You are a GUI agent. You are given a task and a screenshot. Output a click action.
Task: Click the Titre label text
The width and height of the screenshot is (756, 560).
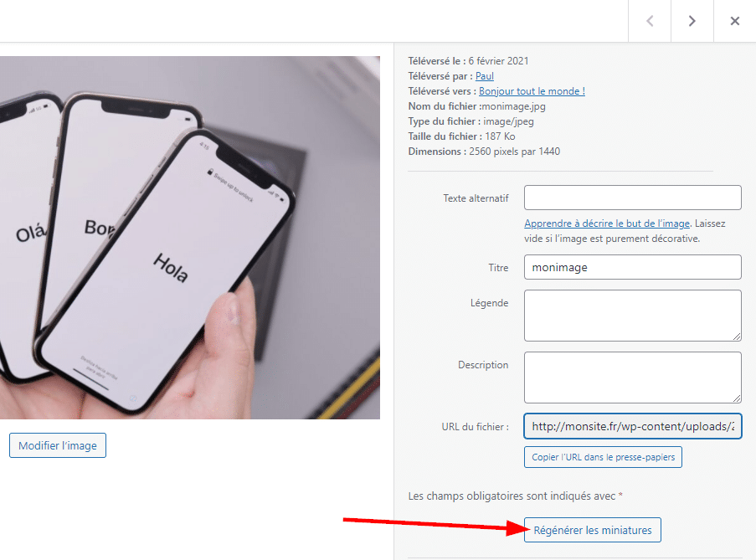click(x=498, y=268)
